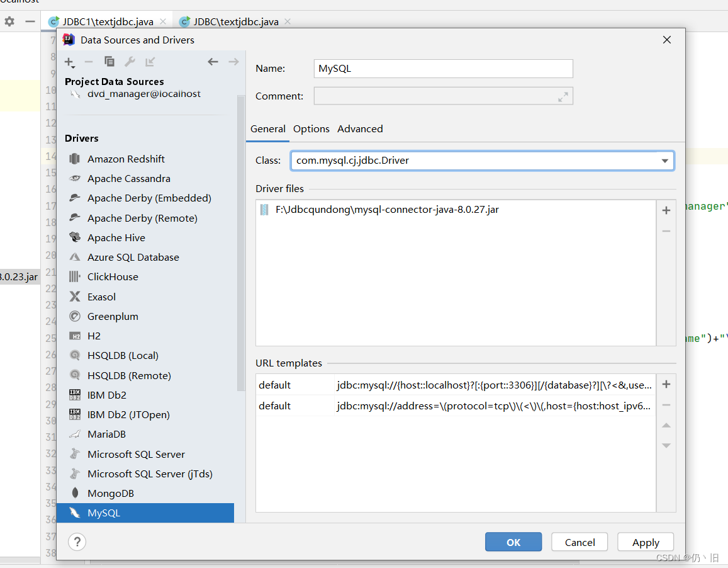Move URL template down
728x568 pixels.
[x=666, y=446]
